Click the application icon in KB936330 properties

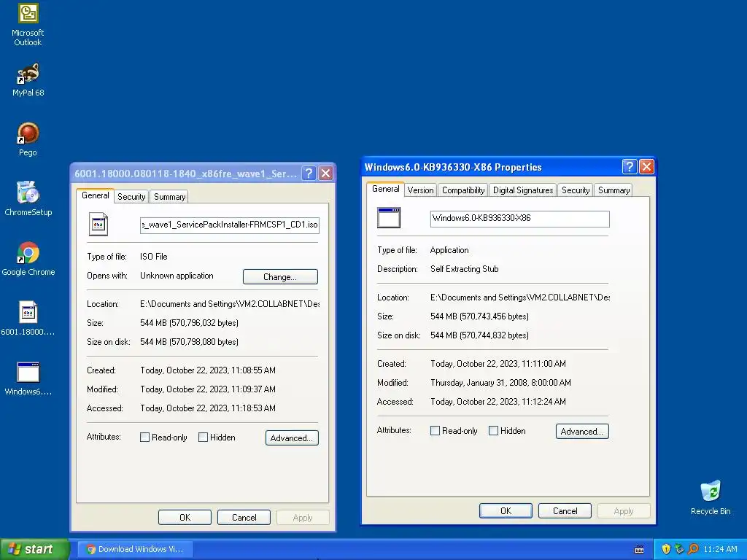point(389,217)
